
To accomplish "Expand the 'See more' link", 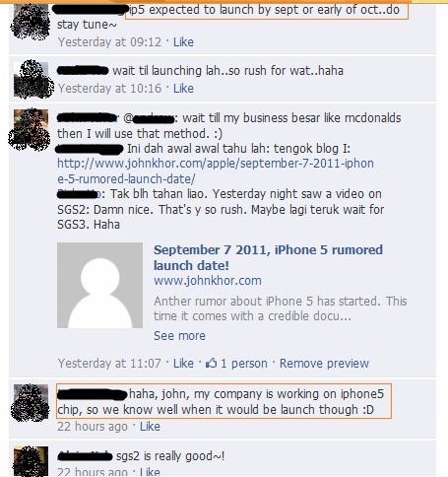I will tap(179, 336).
